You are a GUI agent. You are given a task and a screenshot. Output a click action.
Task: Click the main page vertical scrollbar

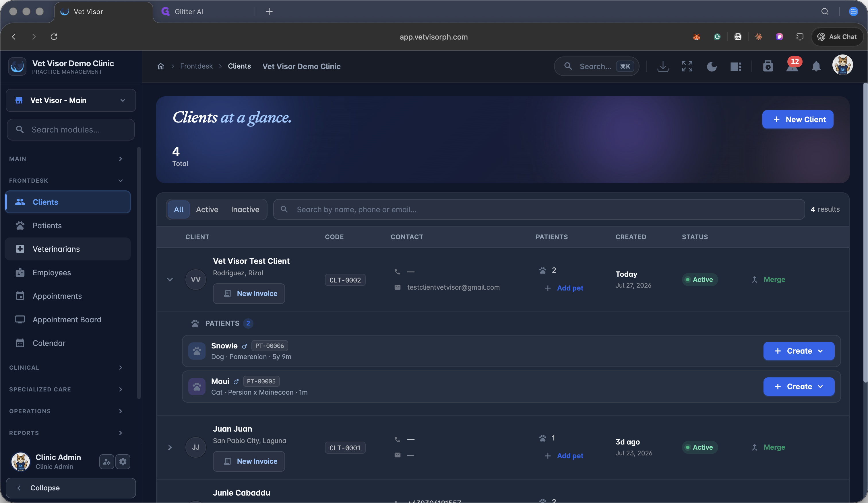865,233
